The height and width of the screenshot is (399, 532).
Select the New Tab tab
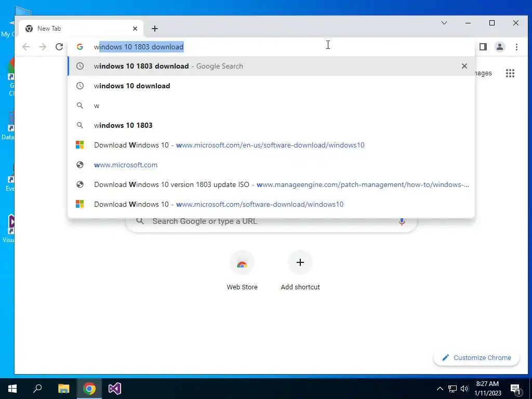point(81,29)
